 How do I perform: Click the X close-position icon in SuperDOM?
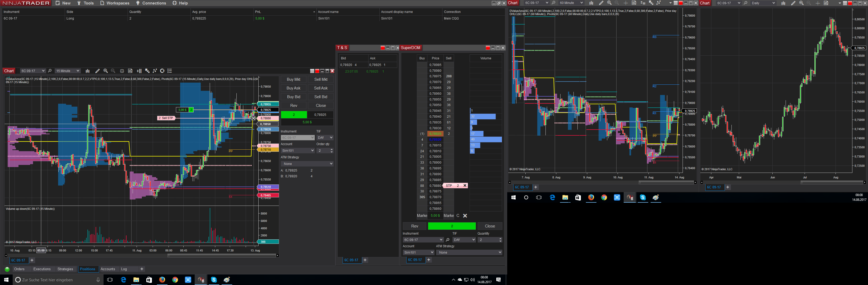coord(465,216)
